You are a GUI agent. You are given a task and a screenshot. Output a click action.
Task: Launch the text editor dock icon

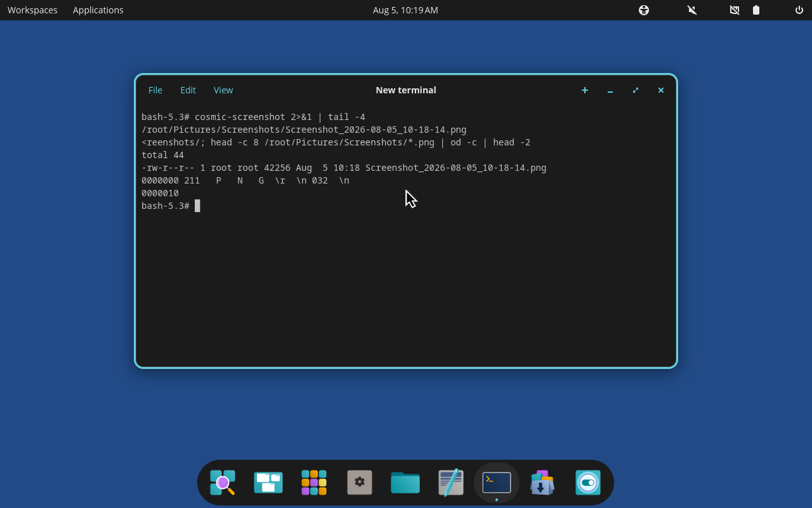pyautogui.click(x=451, y=483)
